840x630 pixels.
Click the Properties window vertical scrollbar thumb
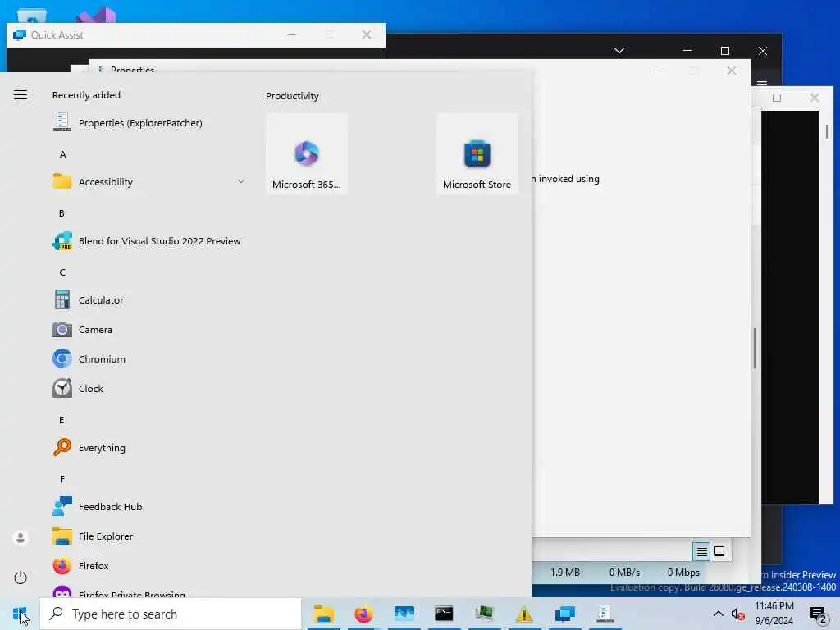[x=755, y=348]
